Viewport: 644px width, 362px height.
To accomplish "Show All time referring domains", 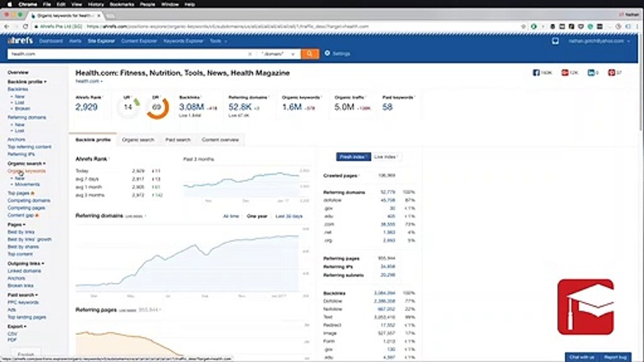I will click(231, 216).
